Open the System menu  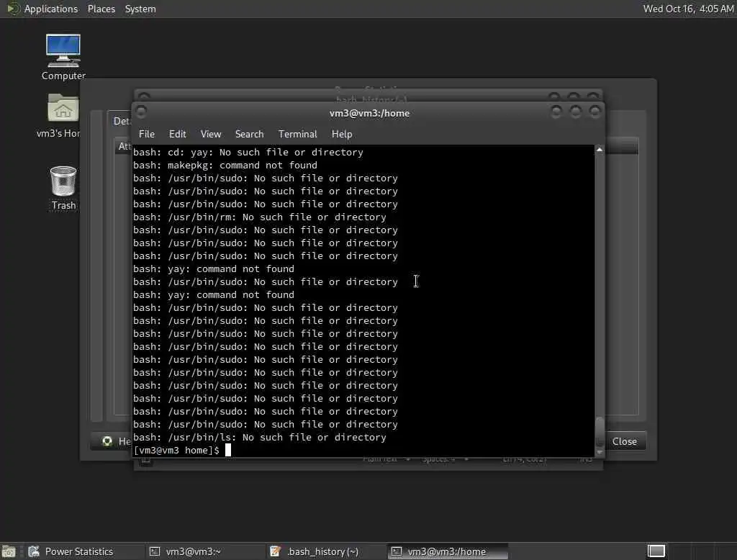140,9
